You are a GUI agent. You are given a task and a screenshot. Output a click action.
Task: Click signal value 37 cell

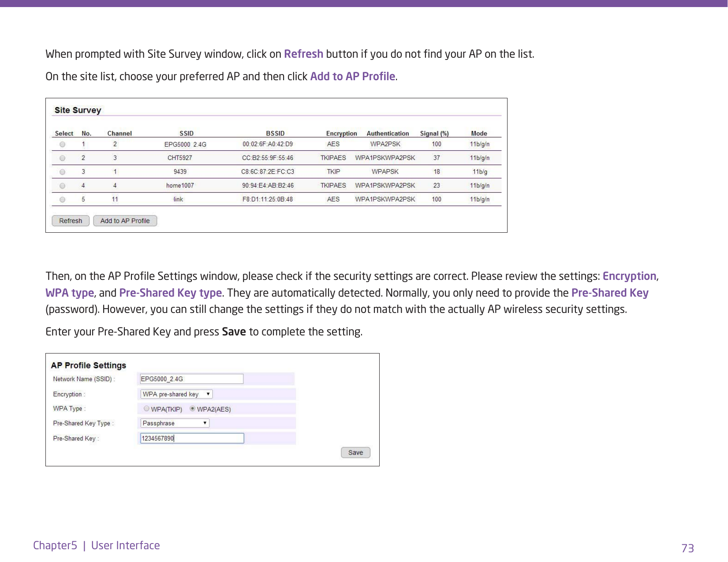(437, 158)
